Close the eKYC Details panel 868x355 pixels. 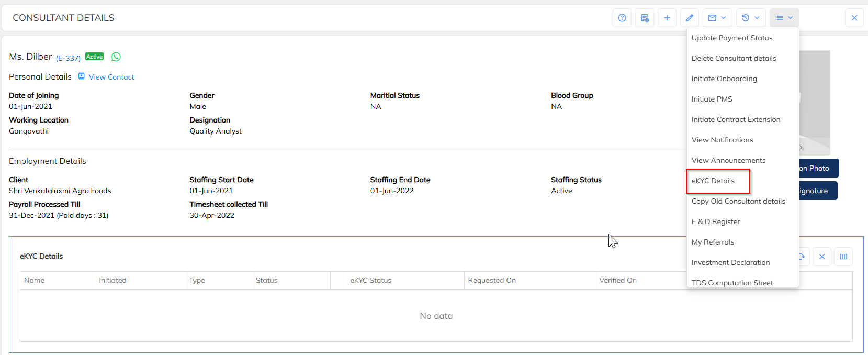point(822,257)
